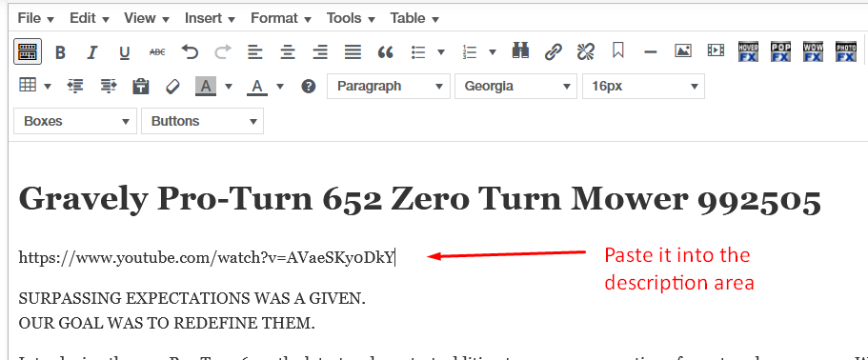Insert a horizontal line
Screen dimensions: 868x360
651,52
